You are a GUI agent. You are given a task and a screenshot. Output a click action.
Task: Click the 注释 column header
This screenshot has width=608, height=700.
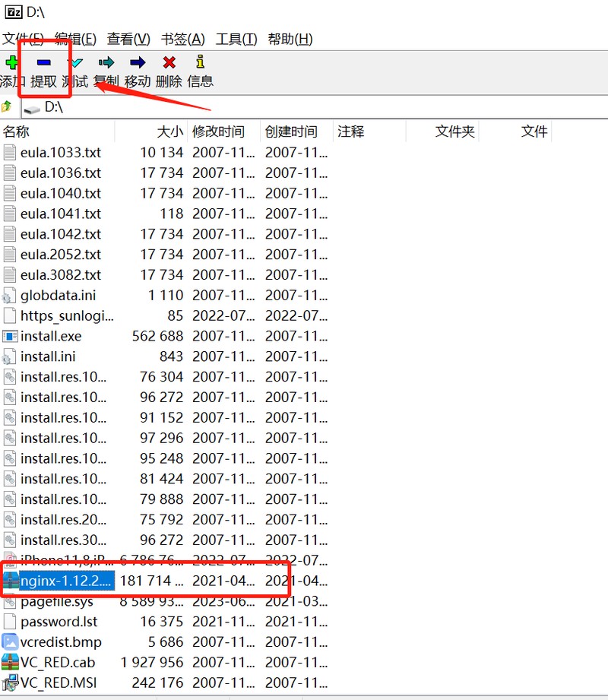click(369, 131)
